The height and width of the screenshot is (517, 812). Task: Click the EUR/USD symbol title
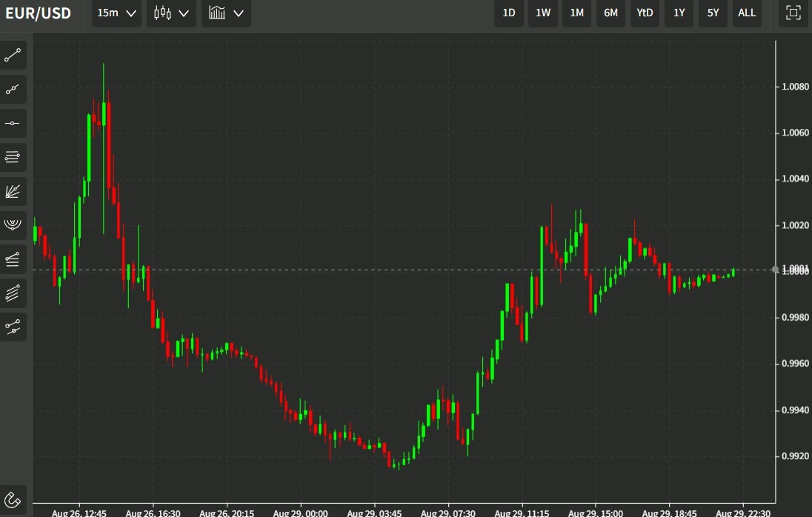point(39,13)
